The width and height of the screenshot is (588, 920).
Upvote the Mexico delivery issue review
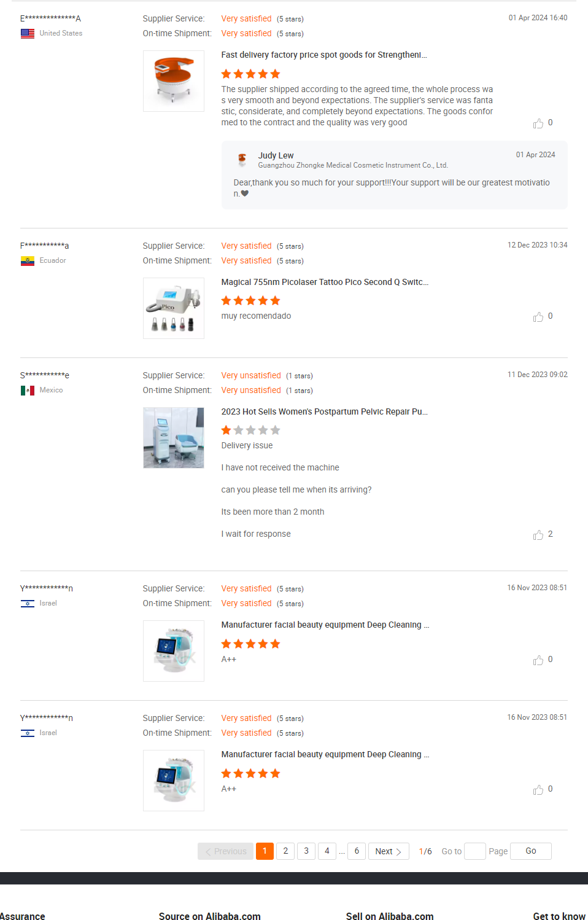[538, 535]
